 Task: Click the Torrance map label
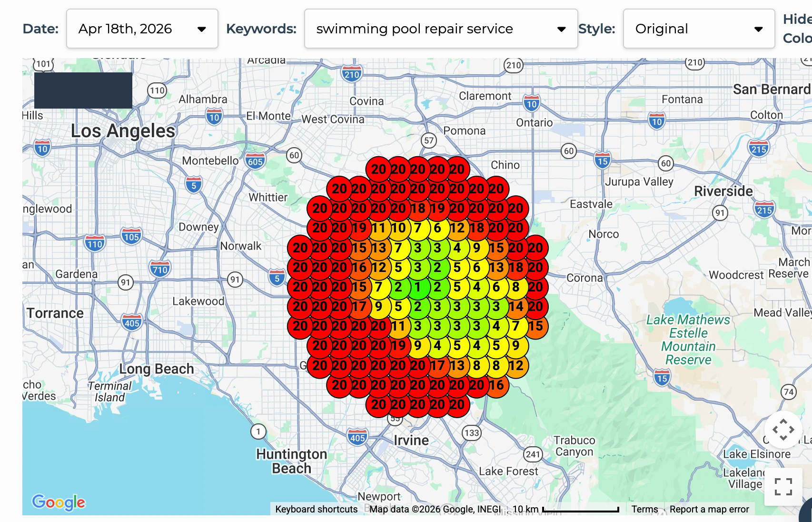click(x=55, y=313)
